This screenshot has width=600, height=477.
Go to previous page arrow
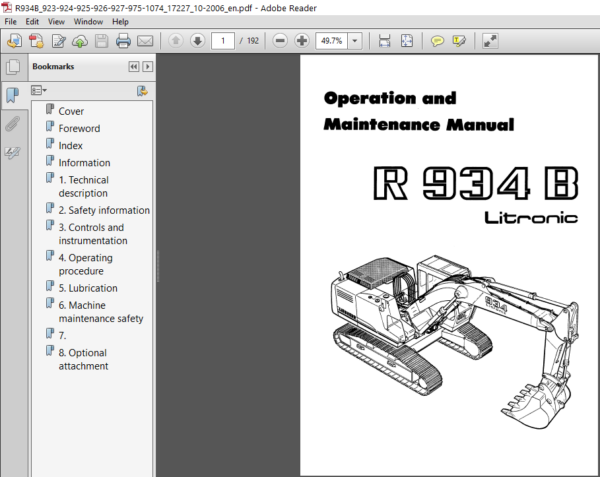(x=176, y=41)
